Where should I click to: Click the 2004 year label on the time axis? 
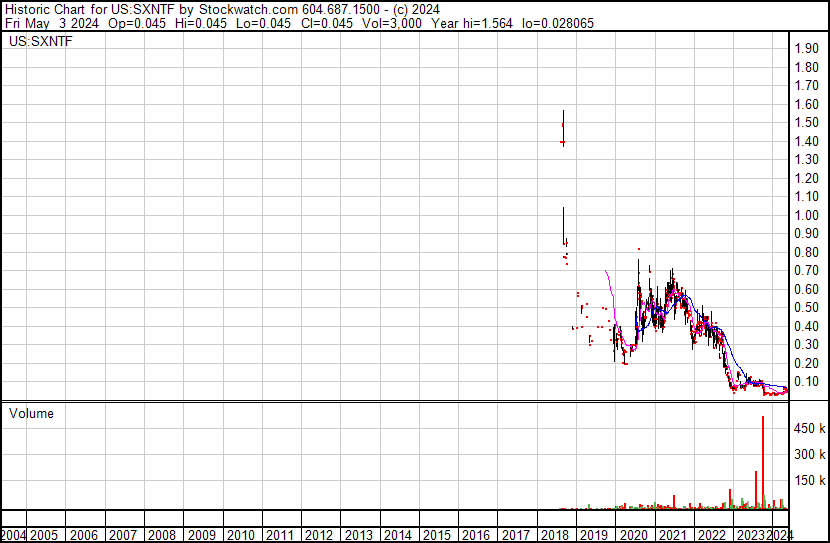[x=14, y=536]
